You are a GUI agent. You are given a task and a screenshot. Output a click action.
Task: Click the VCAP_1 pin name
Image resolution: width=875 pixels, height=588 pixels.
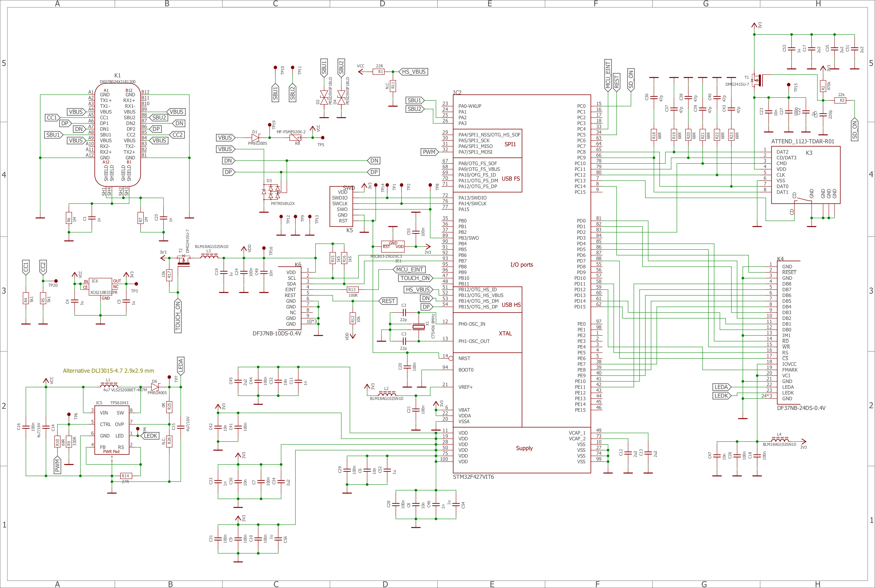577,433
